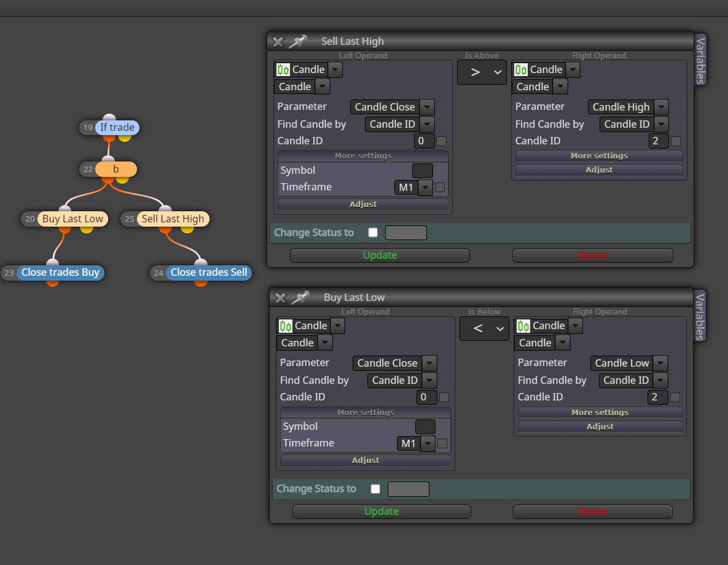Click Symbol input field in Sell Last High
The height and width of the screenshot is (565, 728).
click(x=423, y=170)
